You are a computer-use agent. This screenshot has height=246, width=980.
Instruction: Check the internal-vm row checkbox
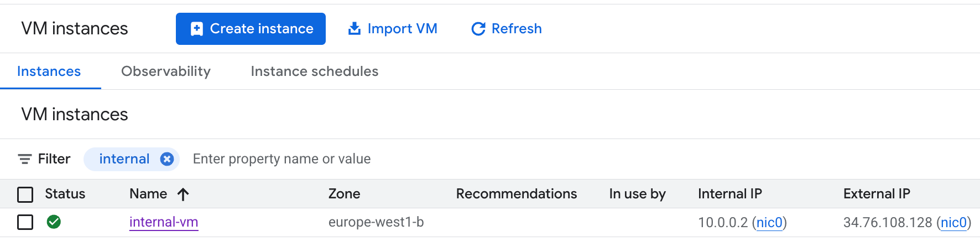(x=25, y=222)
